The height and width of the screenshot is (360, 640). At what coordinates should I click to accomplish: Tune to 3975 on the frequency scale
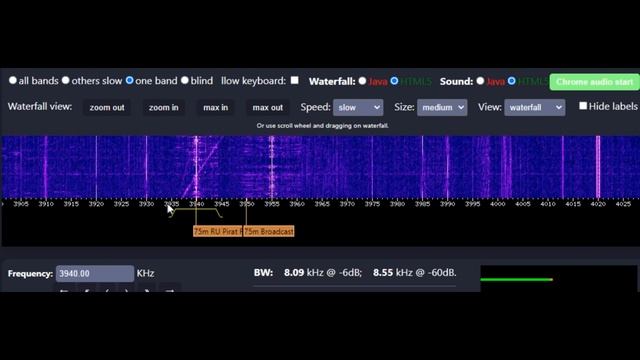pos(372,204)
